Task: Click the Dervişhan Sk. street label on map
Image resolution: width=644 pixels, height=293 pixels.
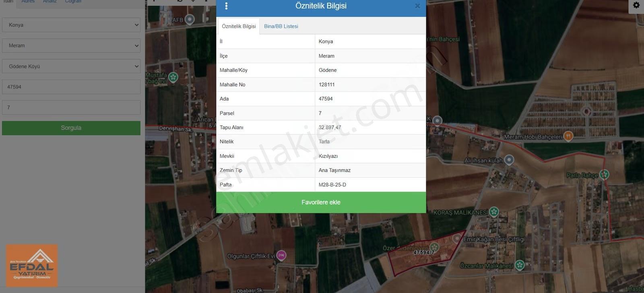Action: pos(176,129)
